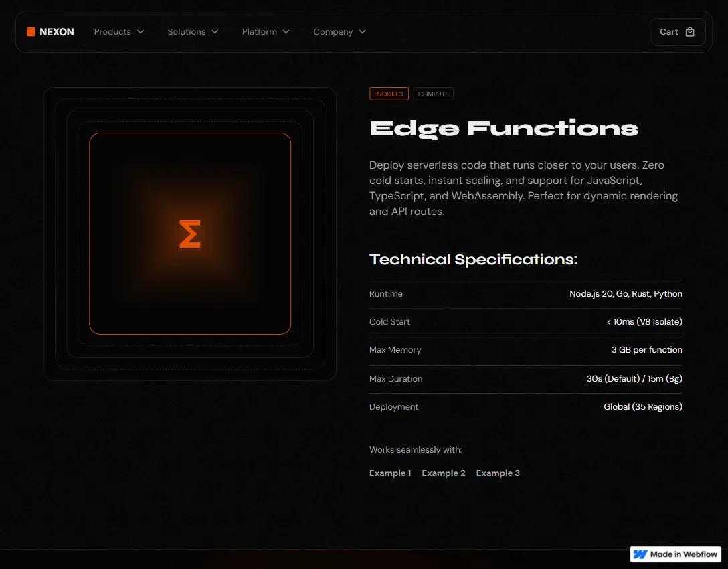Click the Company dropdown chevron
The height and width of the screenshot is (569, 728).
point(361,31)
